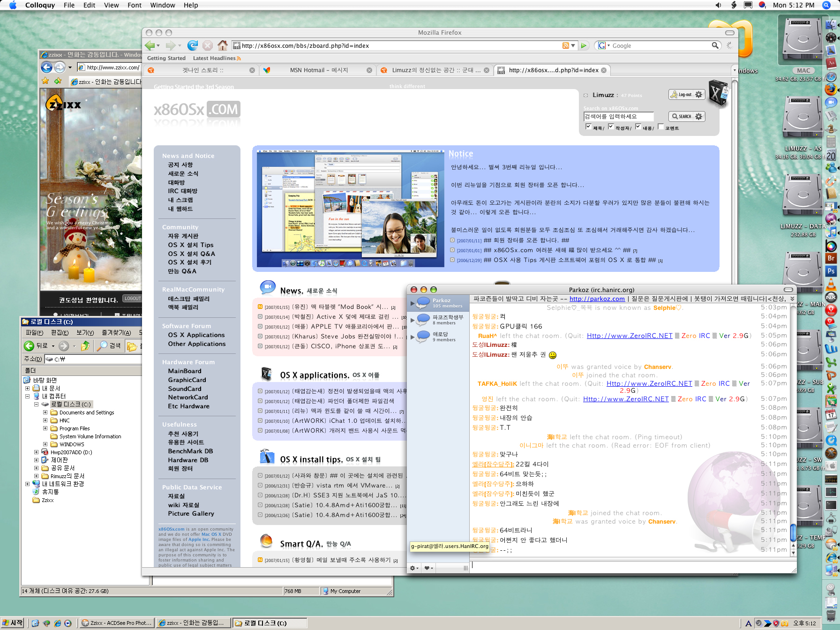Open the Font menu in menu bar
Viewport: 840px width, 630px height.
[x=135, y=5]
